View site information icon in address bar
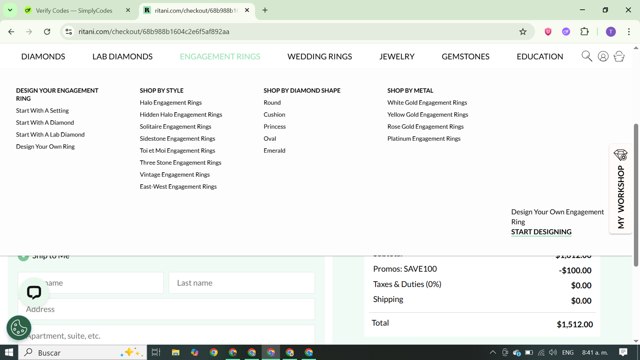 [x=69, y=31]
